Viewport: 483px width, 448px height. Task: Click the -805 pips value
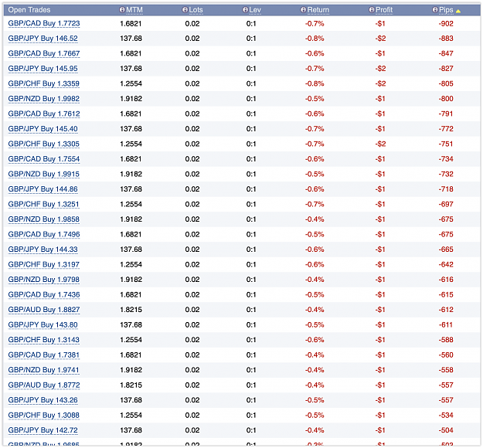point(446,83)
